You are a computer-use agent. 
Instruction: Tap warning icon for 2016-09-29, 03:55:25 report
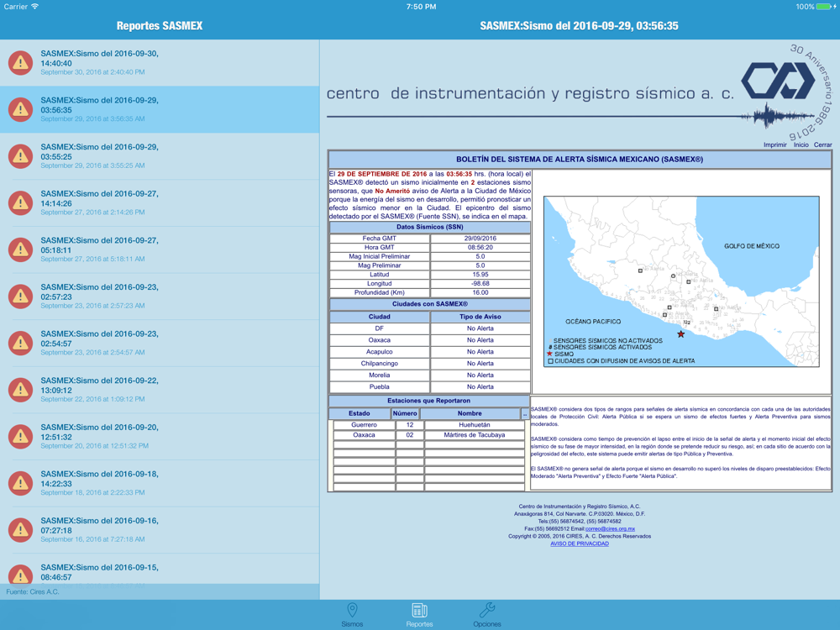(20, 156)
